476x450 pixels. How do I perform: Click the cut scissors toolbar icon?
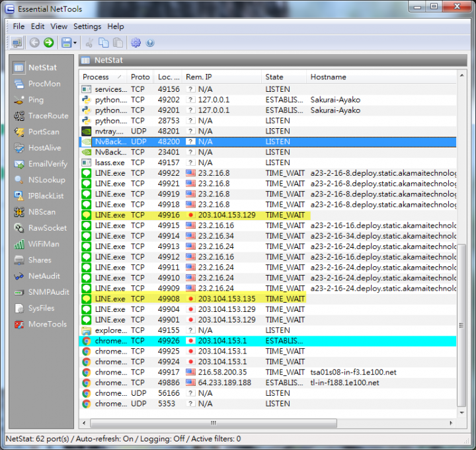point(89,43)
